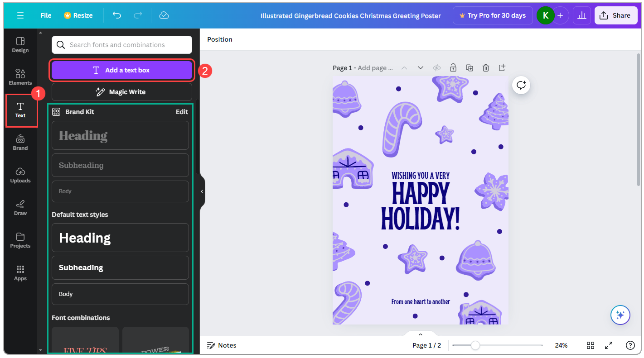Select the Draw tool
The width and height of the screenshot is (644, 358).
pos(20,208)
